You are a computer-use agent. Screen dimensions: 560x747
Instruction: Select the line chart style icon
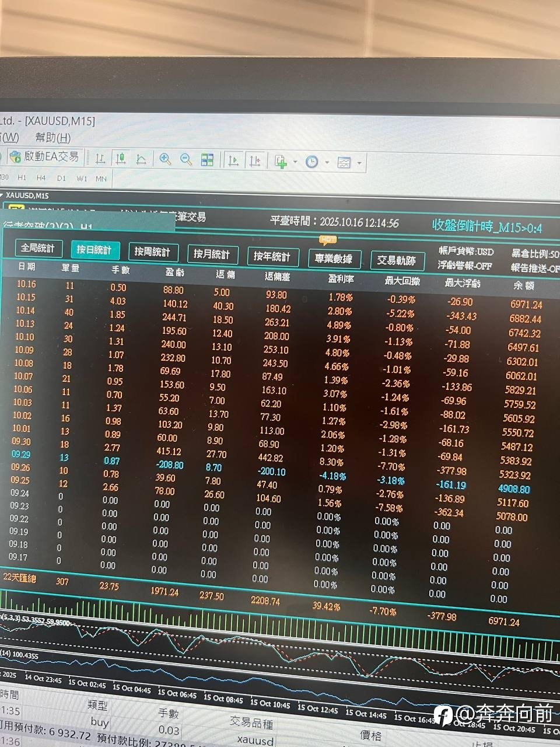click(141, 159)
